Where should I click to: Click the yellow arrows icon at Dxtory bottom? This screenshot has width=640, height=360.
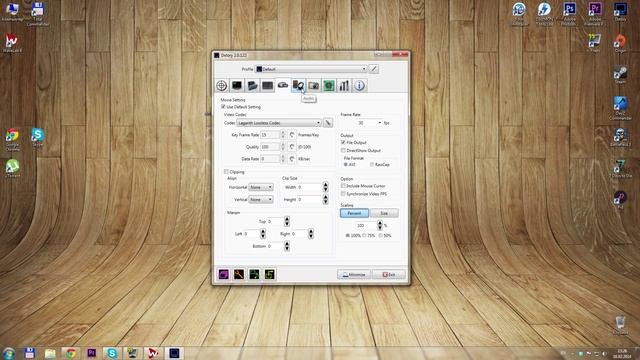click(x=269, y=274)
